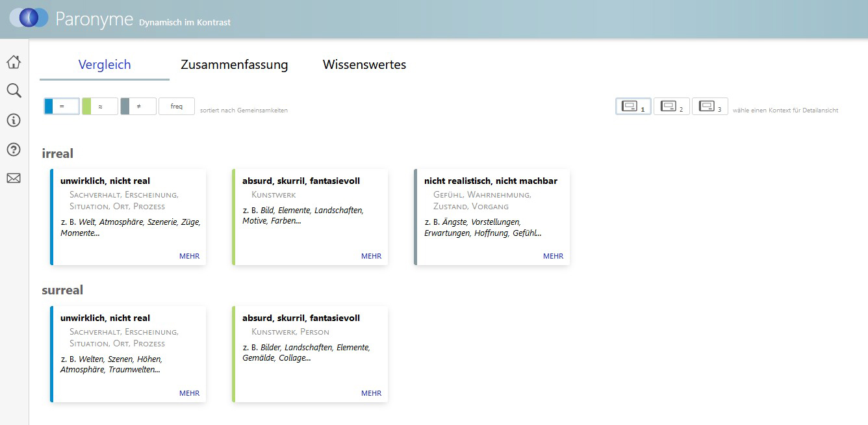The height and width of the screenshot is (425, 868).
Task: Click the Paronyme title link
Action: 94,19
